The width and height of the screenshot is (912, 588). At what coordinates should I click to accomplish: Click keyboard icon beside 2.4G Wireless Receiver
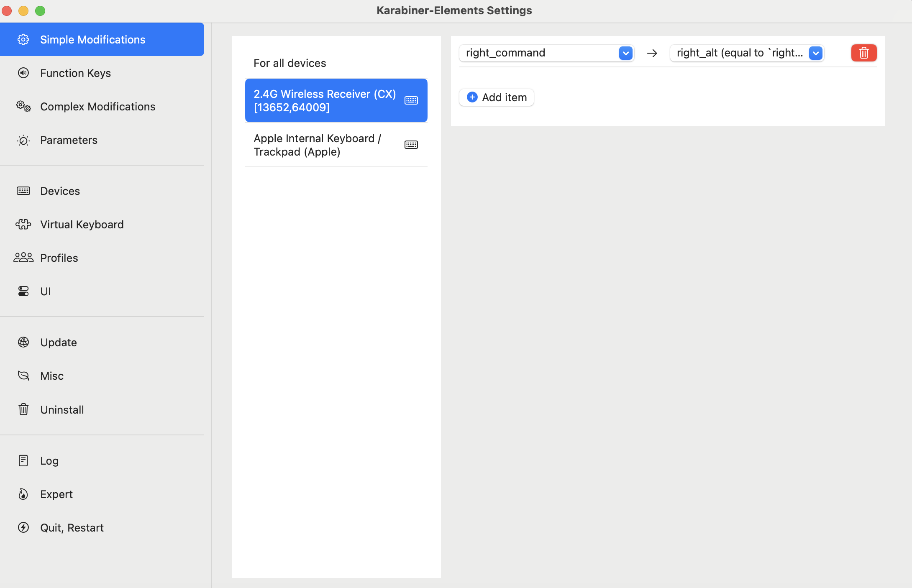point(411,100)
